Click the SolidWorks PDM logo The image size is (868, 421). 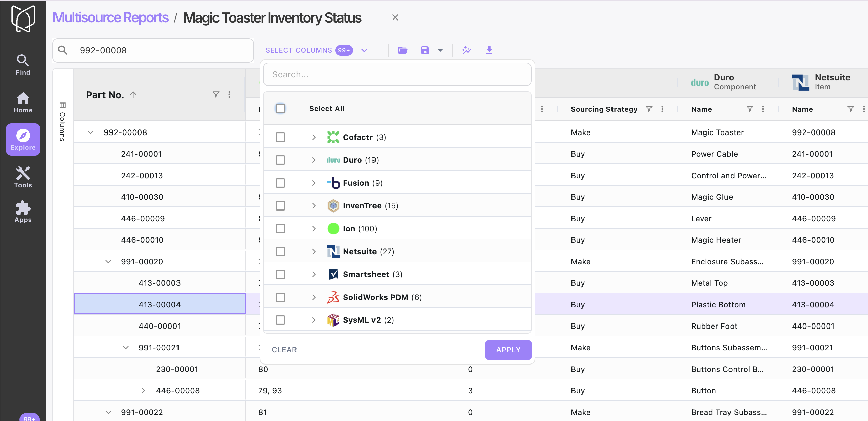pos(333,297)
